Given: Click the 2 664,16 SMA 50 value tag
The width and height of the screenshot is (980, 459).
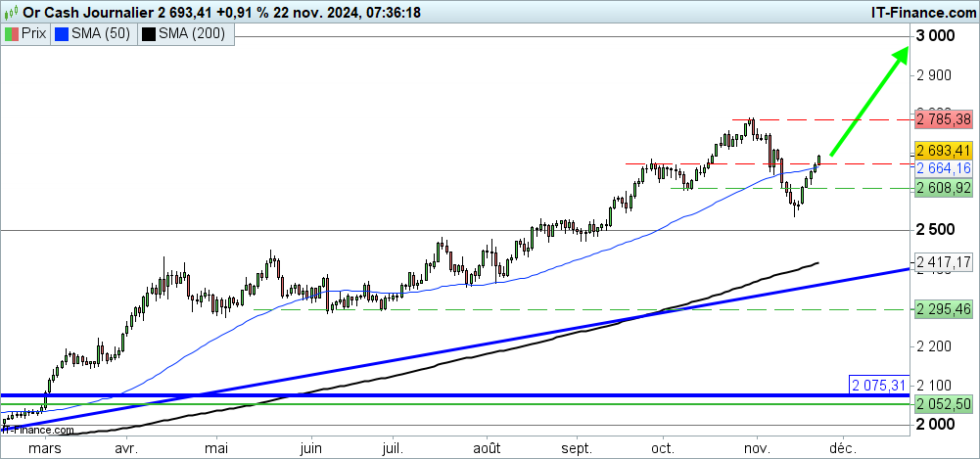Looking at the screenshot, I should (x=944, y=168).
